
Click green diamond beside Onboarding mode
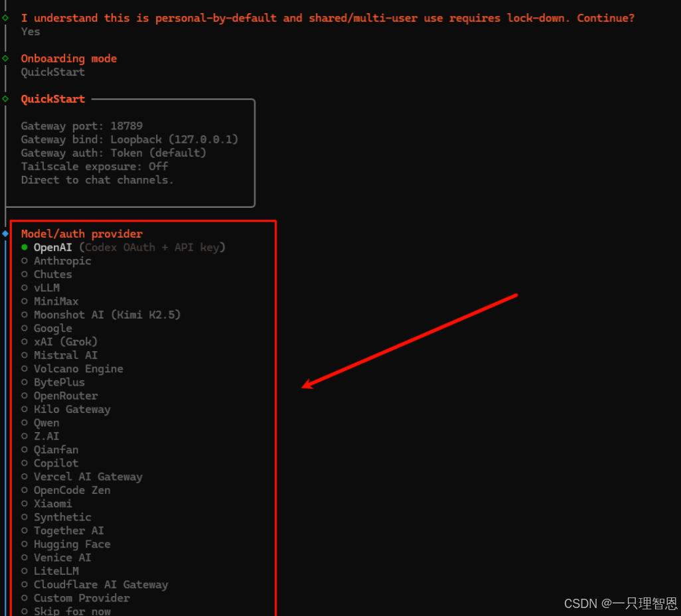pyautogui.click(x=5, y=58)
